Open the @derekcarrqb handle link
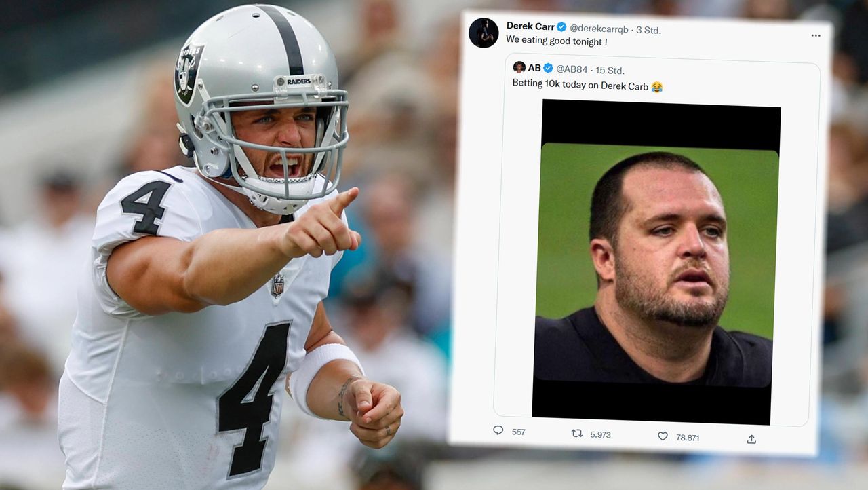The height and width of the screenshot is (490, 868). [x=599, y=29]
